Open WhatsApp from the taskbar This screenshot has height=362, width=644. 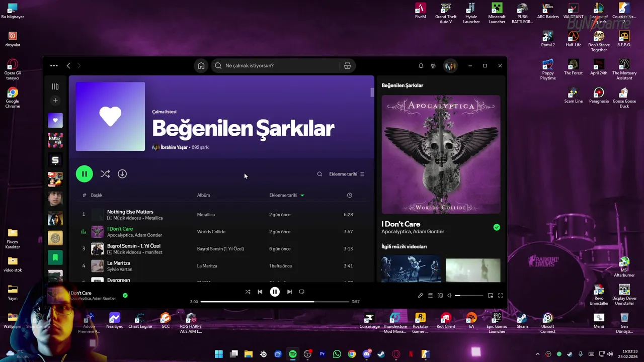click(337, 354)
